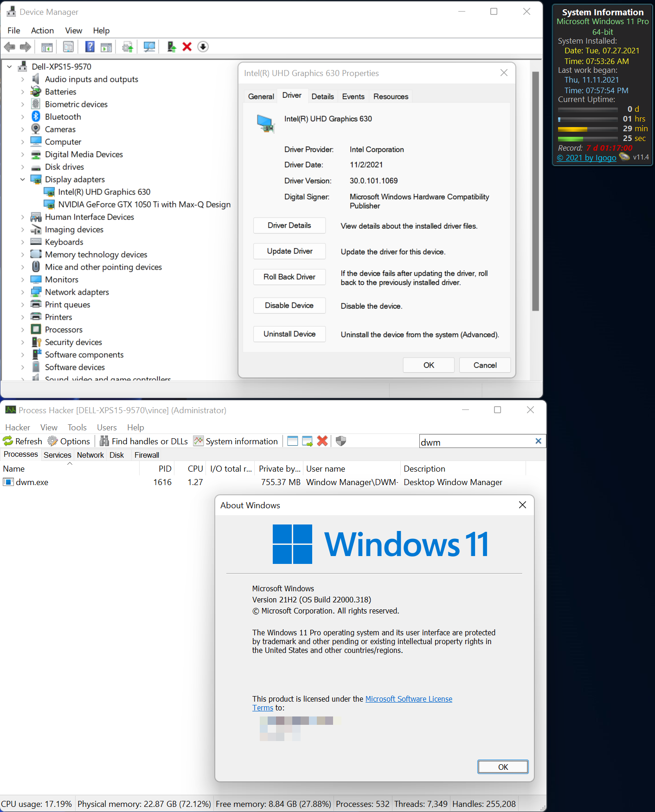The image size is (655, 812).
Task: Open the © 2021 by Igogo link
Action: point(587,158)
